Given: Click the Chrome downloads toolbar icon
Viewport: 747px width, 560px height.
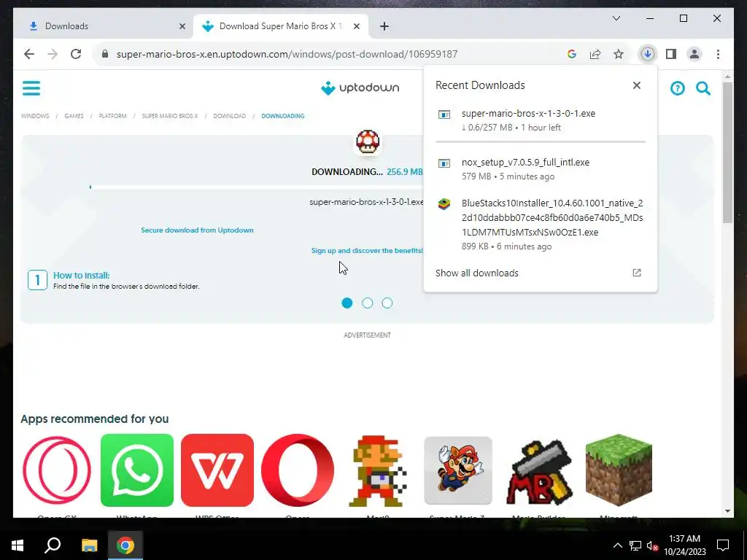Looking at the screenshot, I should 647,54.
